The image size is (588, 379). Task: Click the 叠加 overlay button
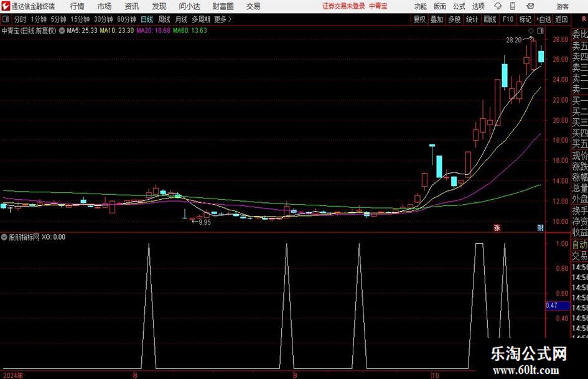(x=437, y=19)
